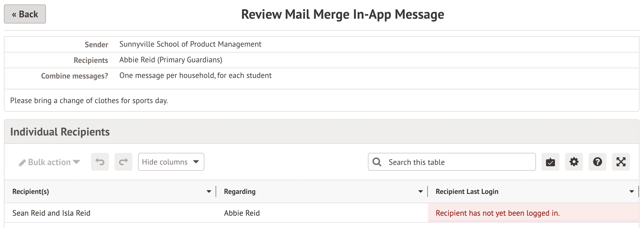Open the Recipient(s) column dropdown arrow
Viewport: 644px width, 228px height.
209,192
